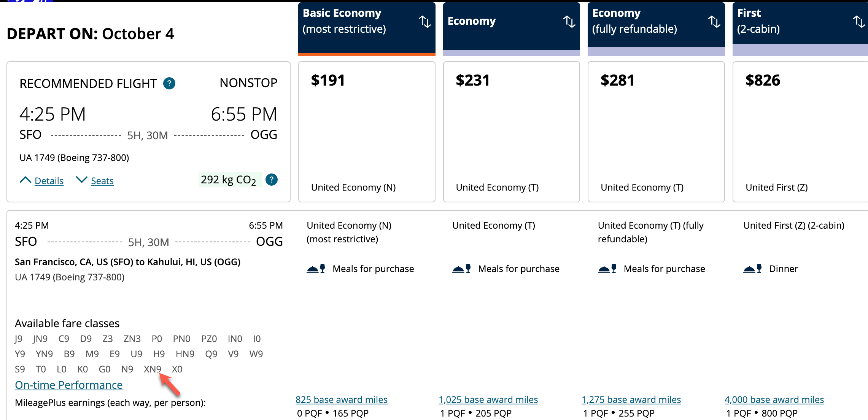This screenshot has height=420, width=868.
Task: Click sort arrows on Economy column
Action: [x=569, y=21]
